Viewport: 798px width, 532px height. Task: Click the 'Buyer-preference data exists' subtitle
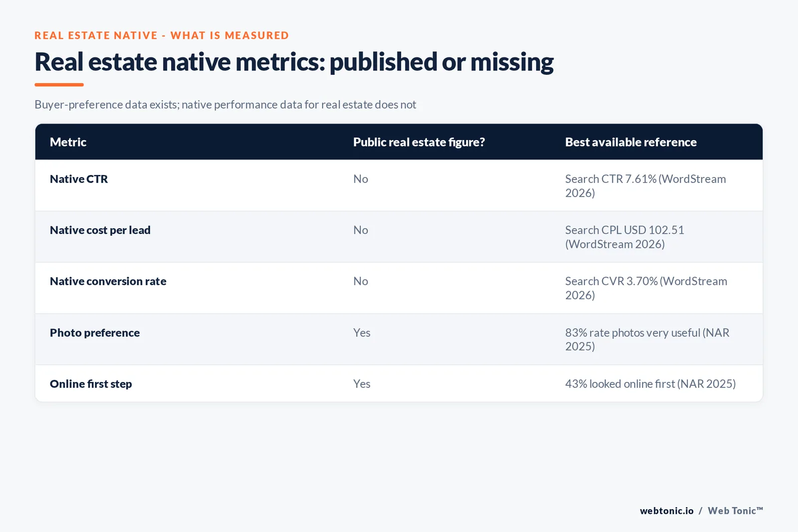[x=225, y=105]
